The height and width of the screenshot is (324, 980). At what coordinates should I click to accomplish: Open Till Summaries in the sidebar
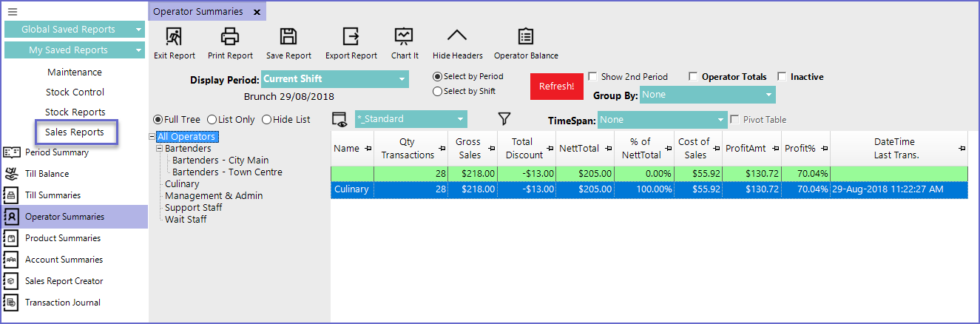(53, 195)
